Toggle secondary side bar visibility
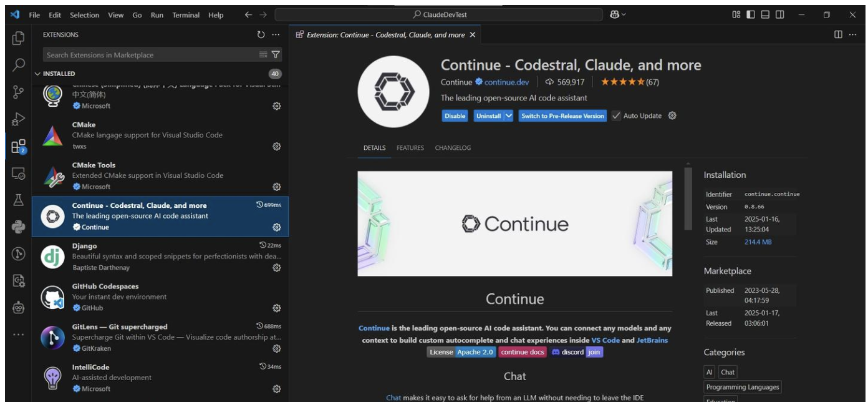Viewport: 868px width, 402px height. (779, 15)
